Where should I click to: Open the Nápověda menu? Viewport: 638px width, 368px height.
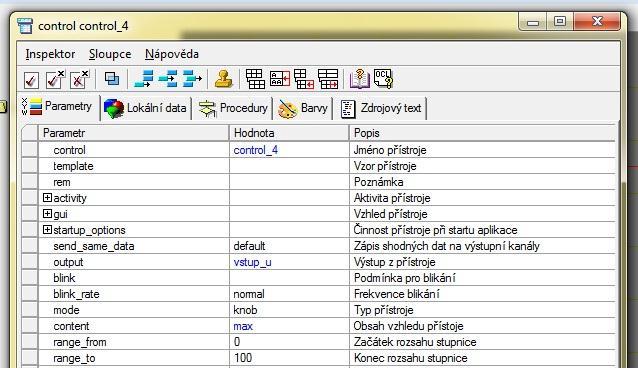point(172,54)
